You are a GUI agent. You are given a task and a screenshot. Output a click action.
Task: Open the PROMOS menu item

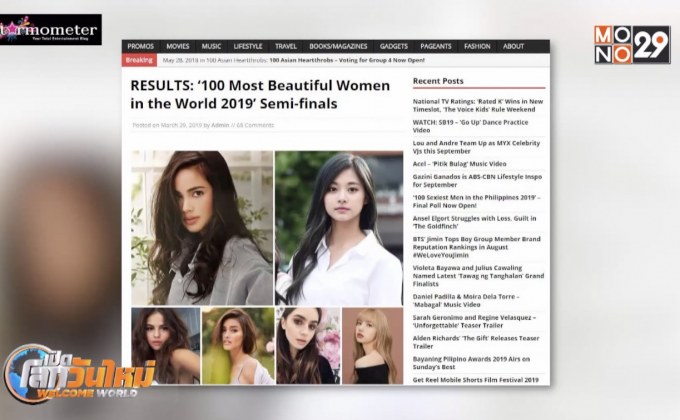[141, 46]
